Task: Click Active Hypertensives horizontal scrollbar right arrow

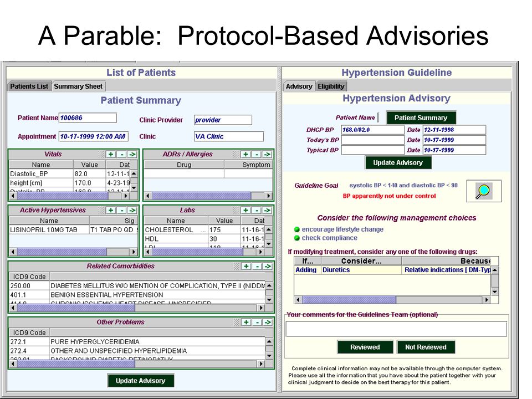Action: 134,252
